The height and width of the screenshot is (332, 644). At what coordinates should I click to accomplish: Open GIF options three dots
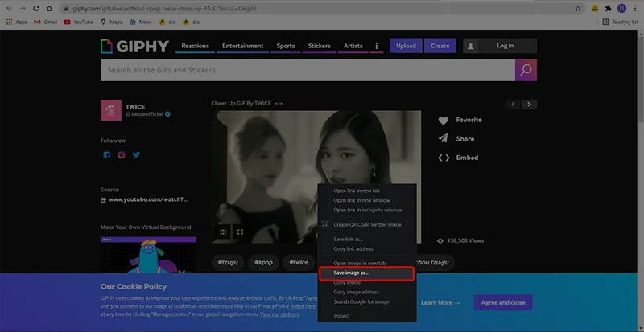click(279, 104)
